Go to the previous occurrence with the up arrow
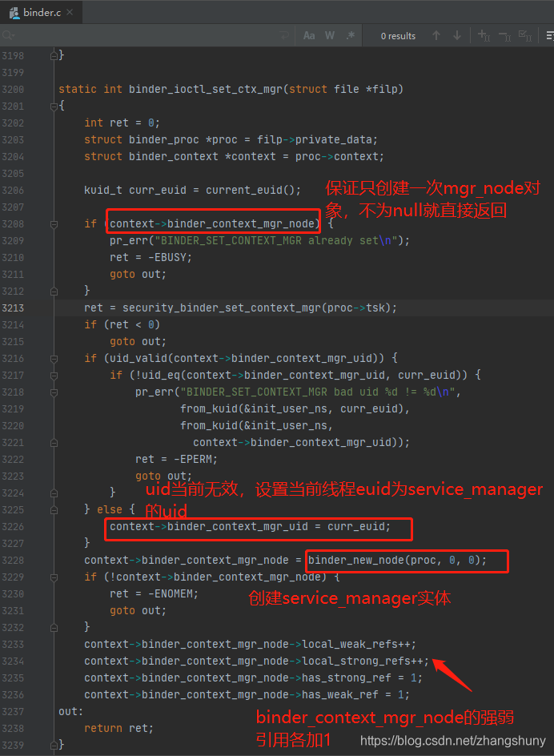The height and width of the screenshot is (756, 554). click(436, 36)
